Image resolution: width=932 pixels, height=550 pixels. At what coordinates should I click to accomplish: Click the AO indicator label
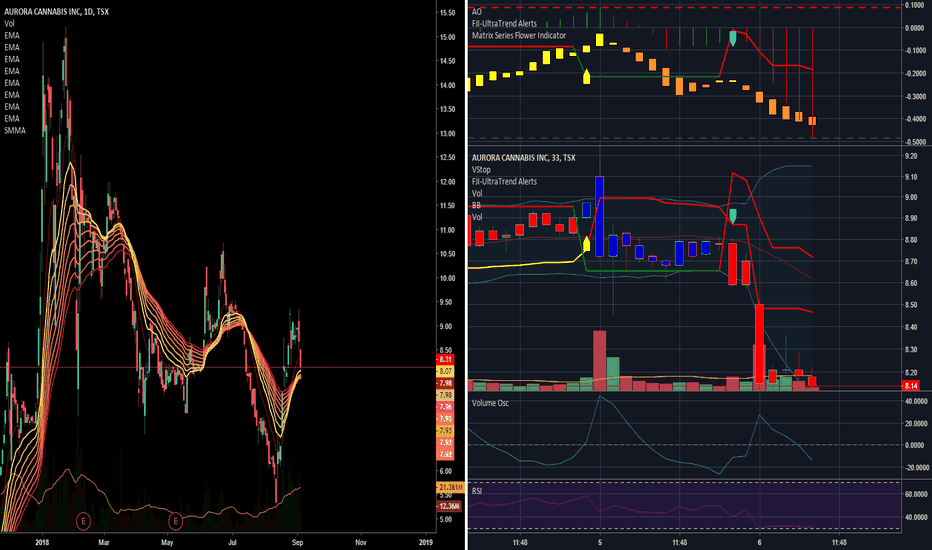(477, 11)
